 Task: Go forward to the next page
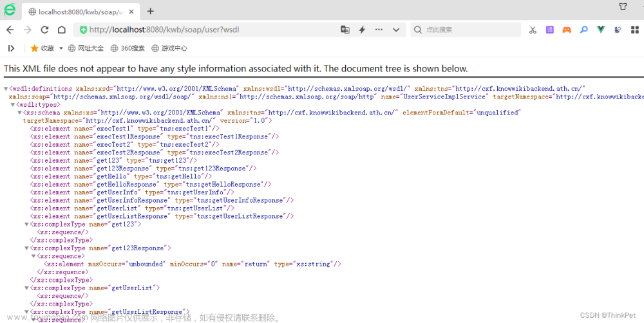(x=28, y=30)
